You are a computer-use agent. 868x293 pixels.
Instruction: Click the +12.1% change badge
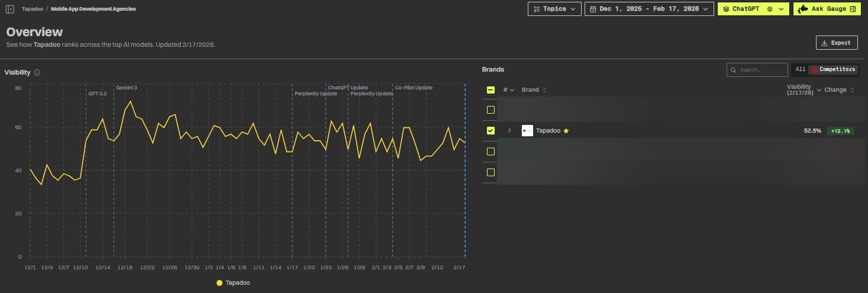pos(841,131)
